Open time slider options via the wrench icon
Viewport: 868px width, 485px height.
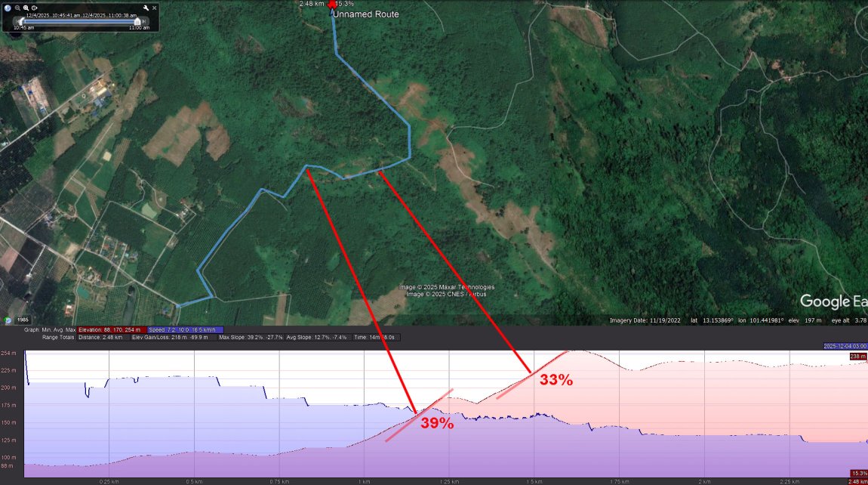146,8
